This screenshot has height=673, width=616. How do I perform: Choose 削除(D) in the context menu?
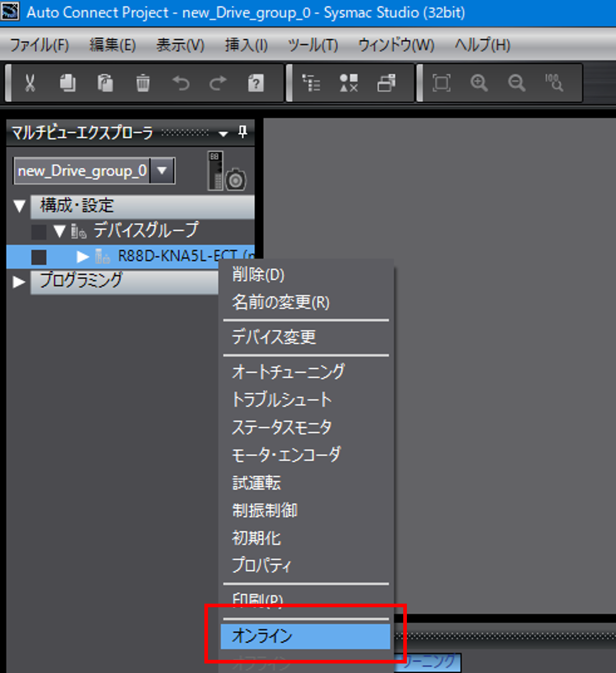tap(306, 275)
